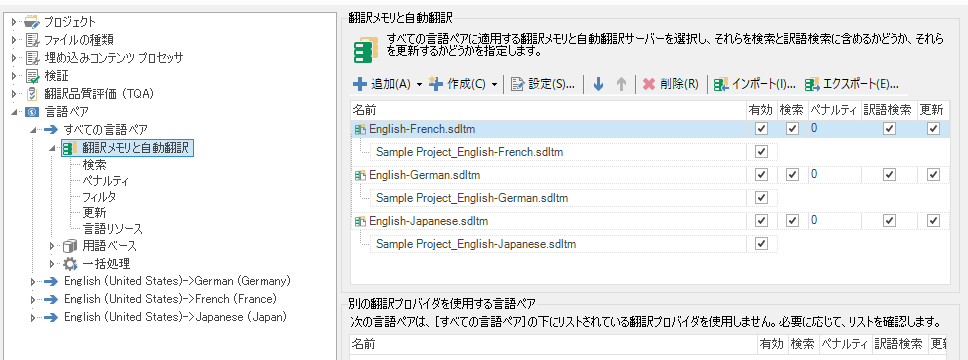
Task: Open the 追加(A) dropdown arrow
Action: coord(419,85)
